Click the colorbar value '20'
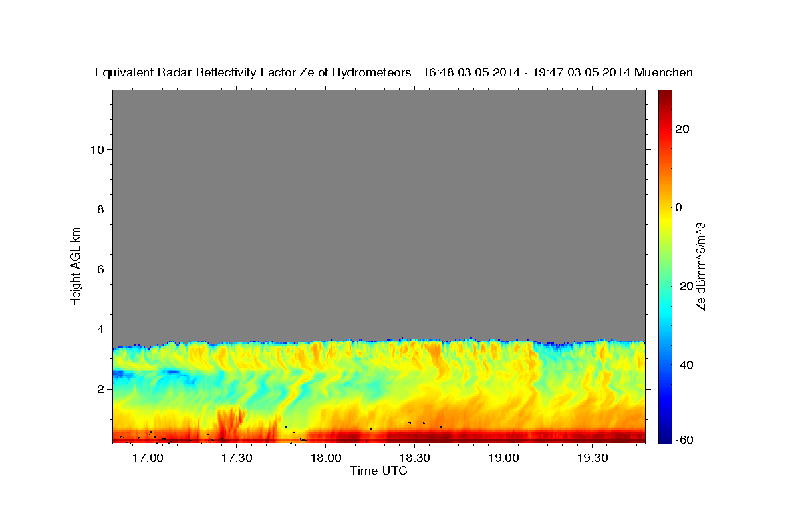This screenshot has height=532, width=798. pos(682,129)
